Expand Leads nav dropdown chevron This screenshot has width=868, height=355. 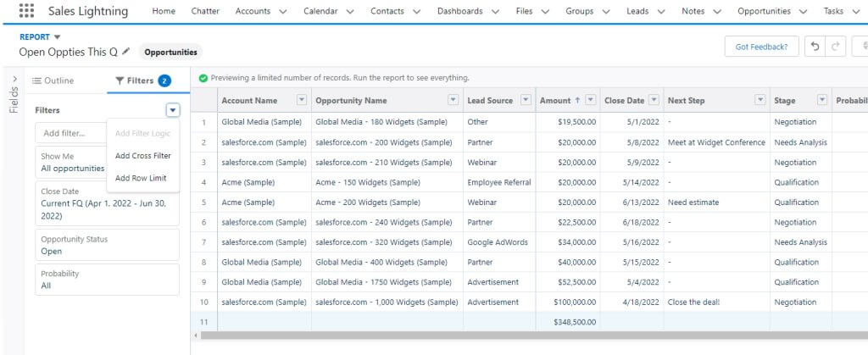(x=661, y=12)
